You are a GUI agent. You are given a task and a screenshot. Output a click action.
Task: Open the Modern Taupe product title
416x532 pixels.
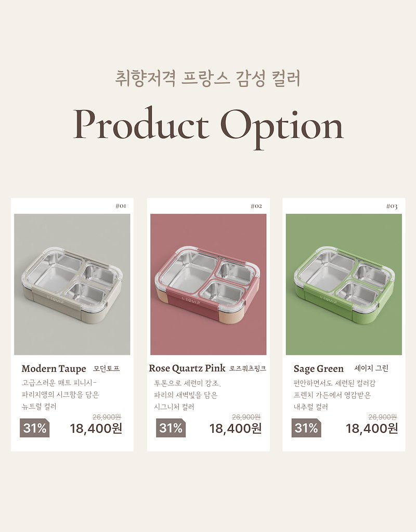click(x=54, y=369)
